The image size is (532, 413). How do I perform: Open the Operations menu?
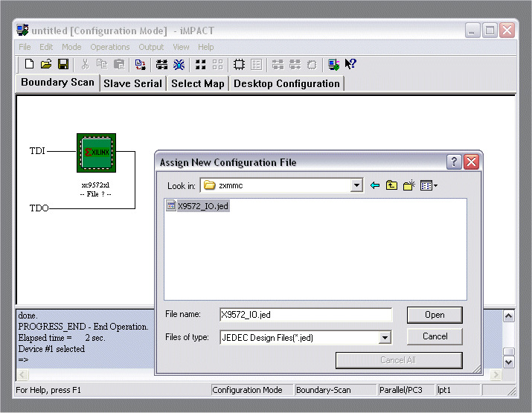click(110, 47)
